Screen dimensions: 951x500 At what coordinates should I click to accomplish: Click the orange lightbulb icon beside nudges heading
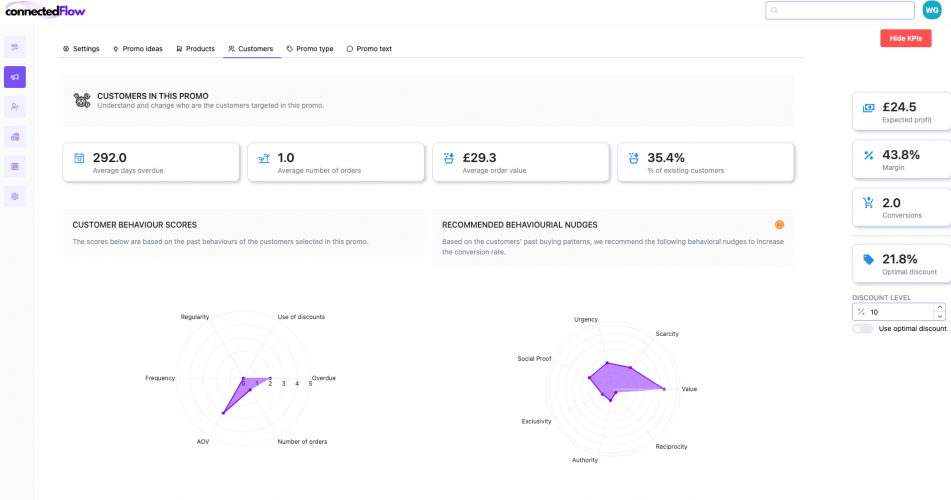point(779,225)
